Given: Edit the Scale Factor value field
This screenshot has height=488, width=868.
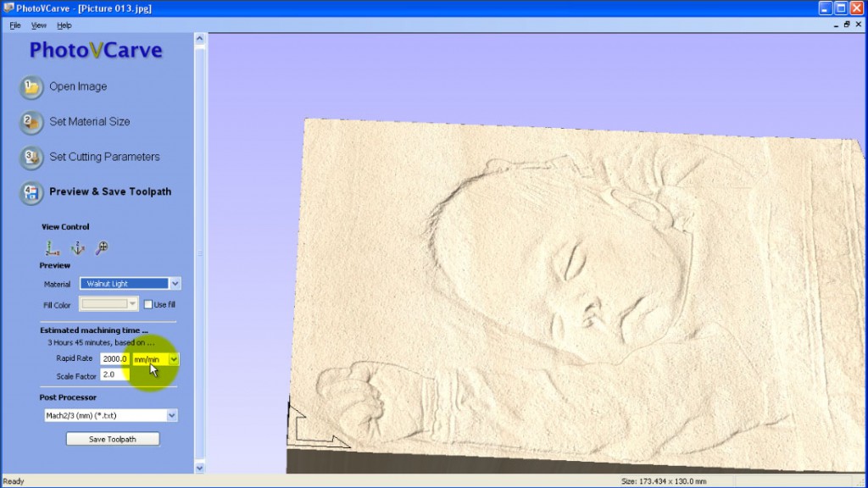Looking at the screenshot, I should tap(114, 374).
